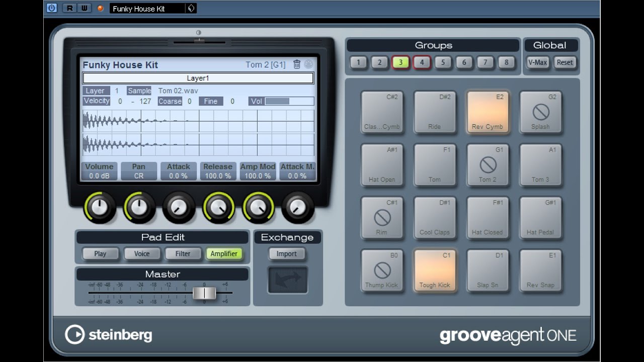644x362 pixels.
Task: Click the Release knob
Action: [218, 207]
